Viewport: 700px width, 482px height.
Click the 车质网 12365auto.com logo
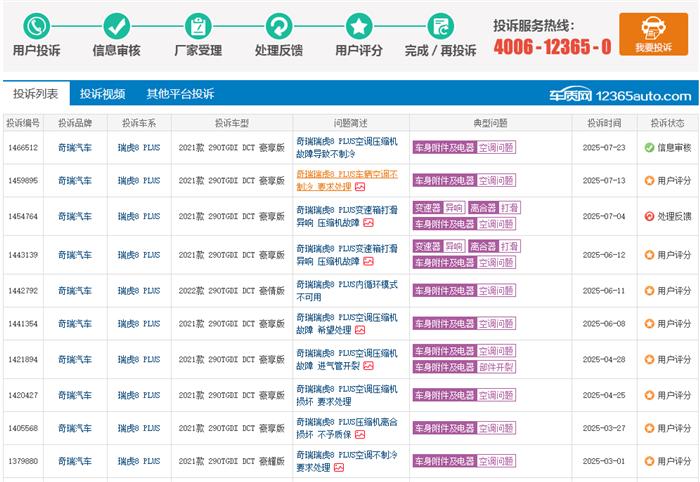(x=633, y=95)
